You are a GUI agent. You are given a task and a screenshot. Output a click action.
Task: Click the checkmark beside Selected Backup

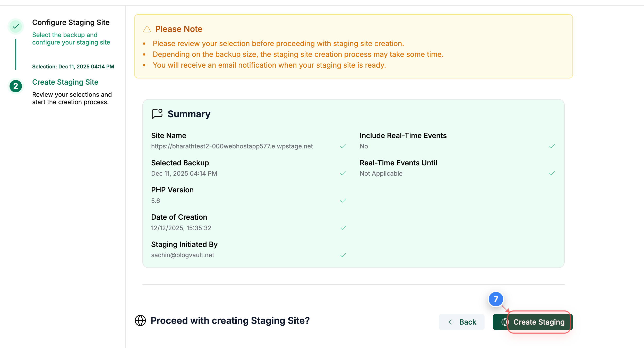pos(343,173)
